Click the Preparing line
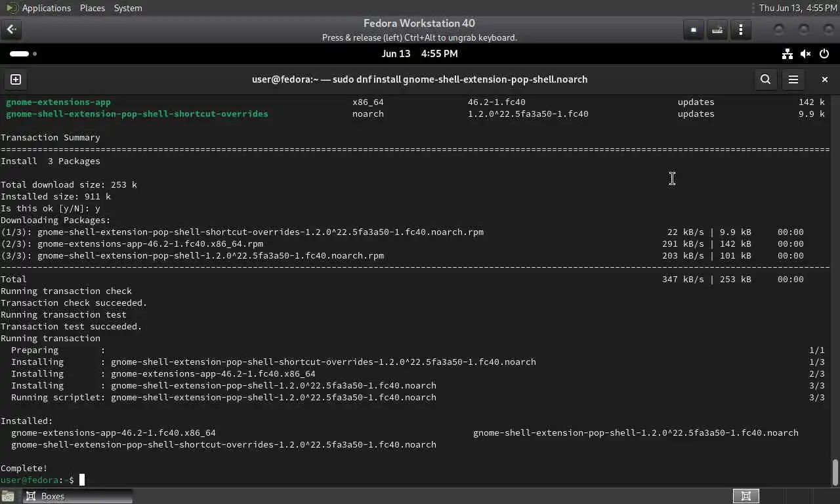The width and height of the screenshot is (840, 504). 417,350
